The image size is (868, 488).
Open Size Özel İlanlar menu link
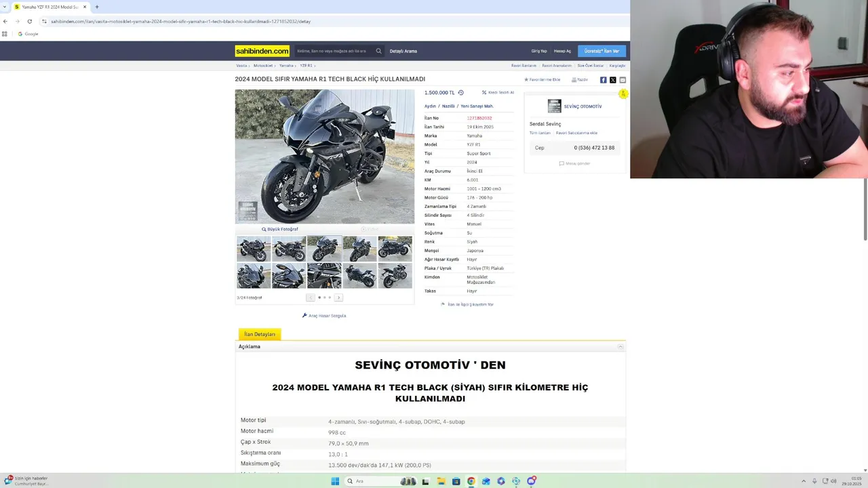pyautogui.click(x=590, y=66)
